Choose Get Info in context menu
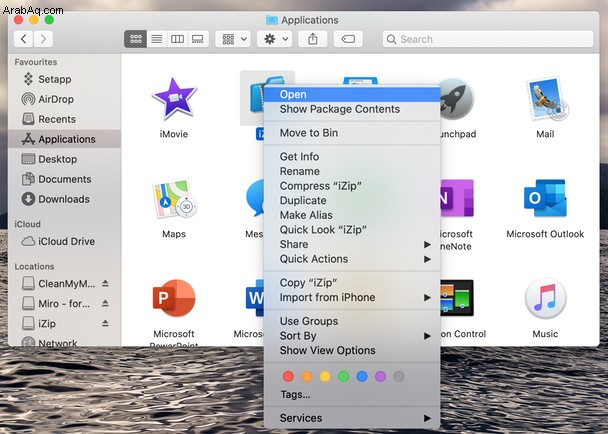This screenshot has width=608, height=434. pos(352,157)
